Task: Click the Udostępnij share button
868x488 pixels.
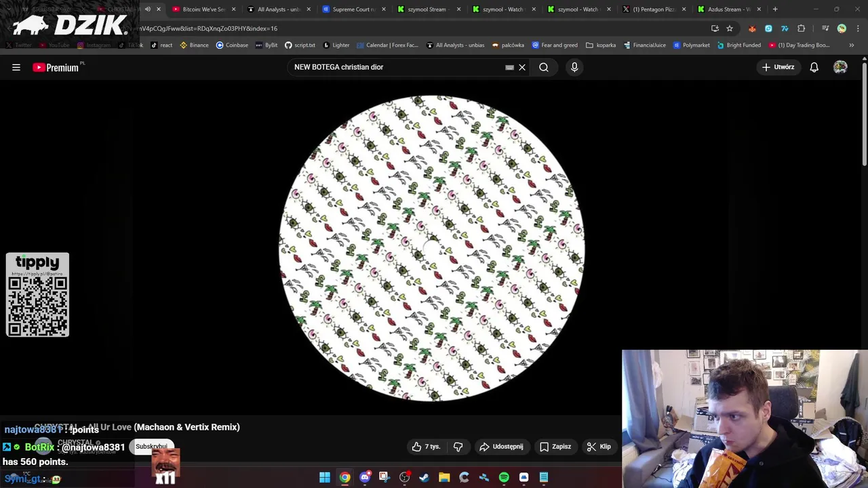Action: pos(501,447)
